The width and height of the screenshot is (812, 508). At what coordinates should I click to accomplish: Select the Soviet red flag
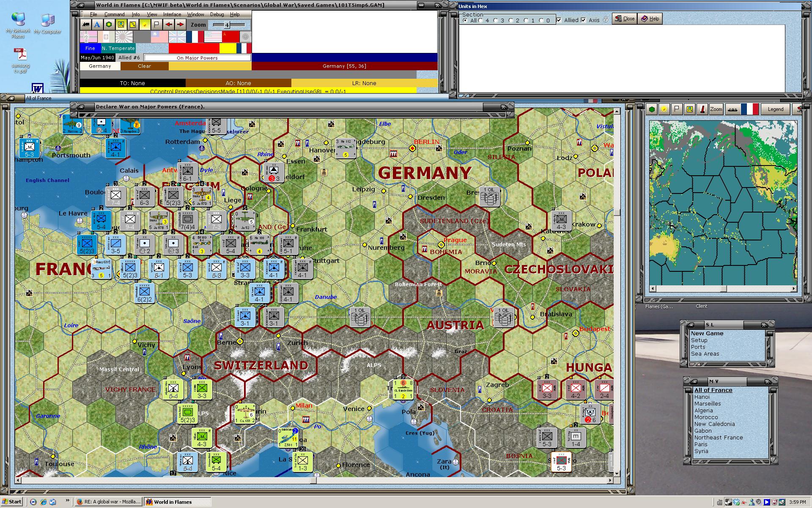pos(230,37)
